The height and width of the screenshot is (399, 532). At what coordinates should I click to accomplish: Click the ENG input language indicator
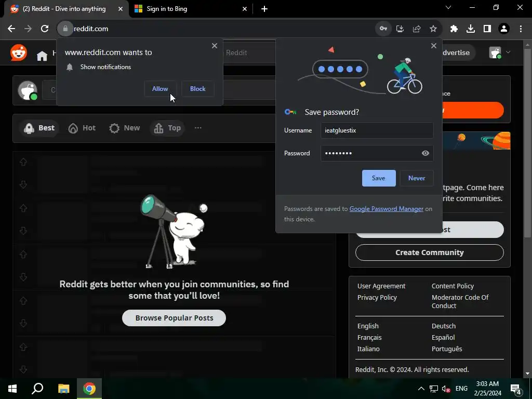click(461, 389)
